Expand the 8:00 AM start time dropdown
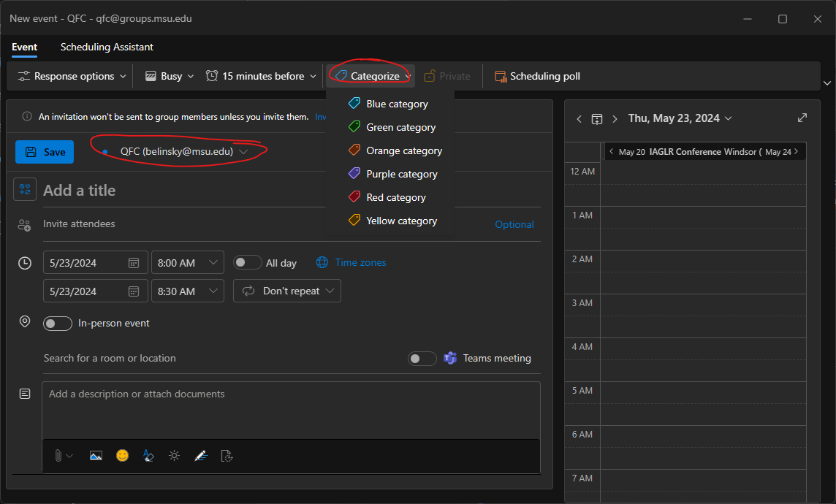The width and height of the screenshot is (836, 504). click(187, 263)
